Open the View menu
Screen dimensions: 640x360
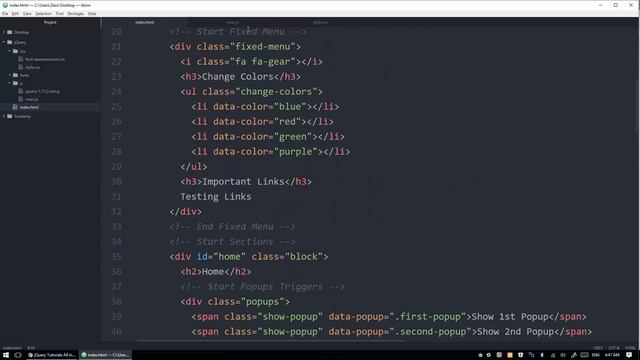(27, 13)
